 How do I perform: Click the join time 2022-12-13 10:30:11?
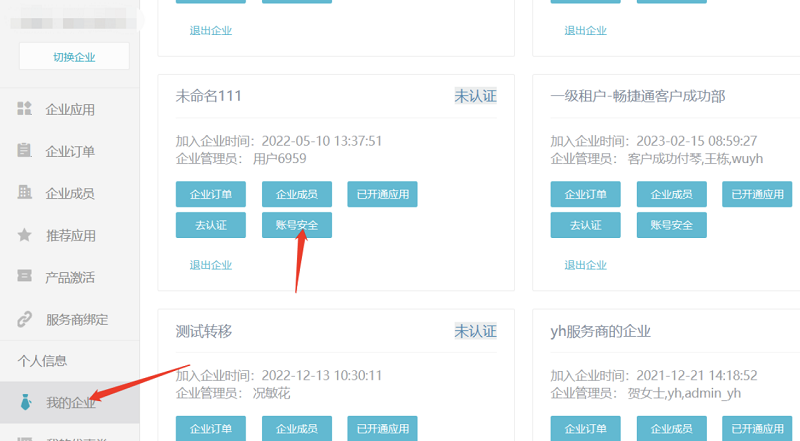322,376
